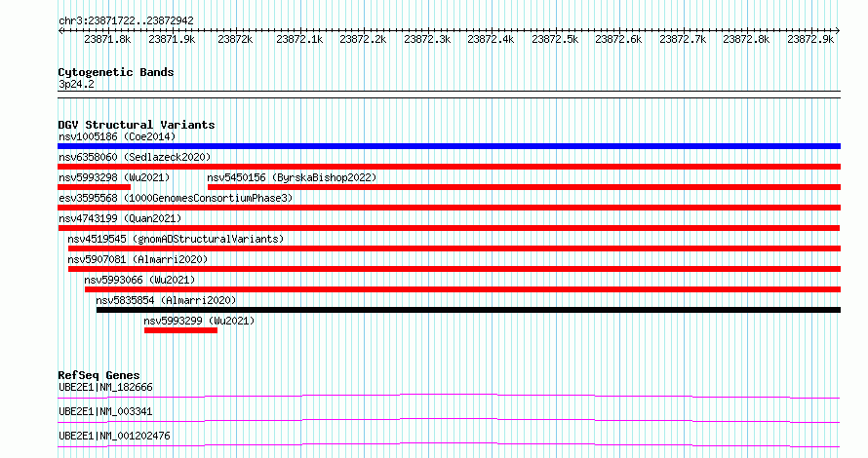Click the red nsv5450156 variant bar
This screenshot has width=868, height=458.
pos(525,187)
